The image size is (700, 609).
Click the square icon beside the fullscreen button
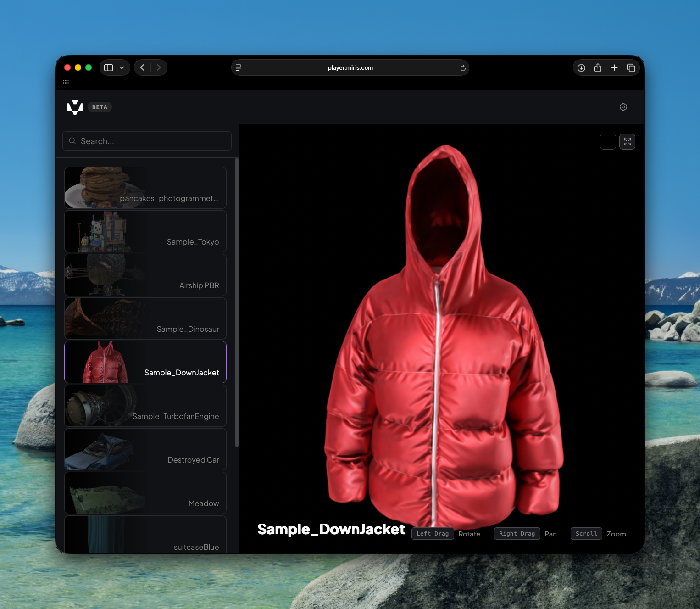click(608, 141)
